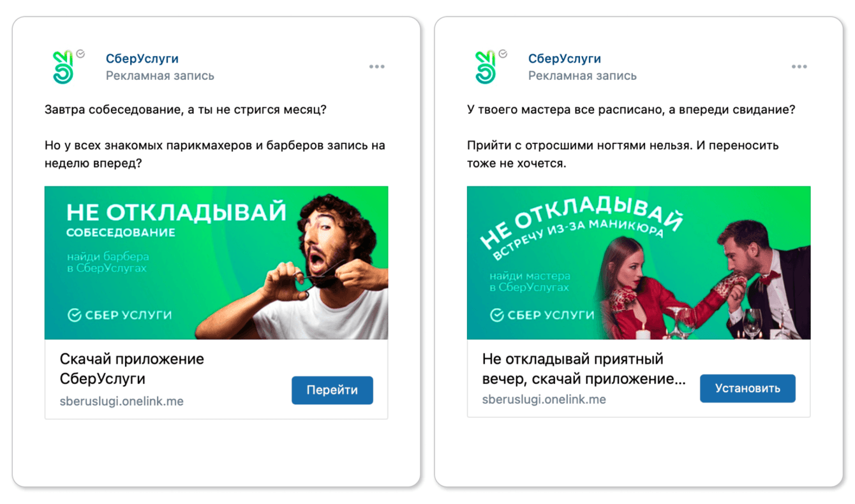Click the verified badge beside the right avatar
The height and width of the screenshot is (504, 855).
pos(503,54)
